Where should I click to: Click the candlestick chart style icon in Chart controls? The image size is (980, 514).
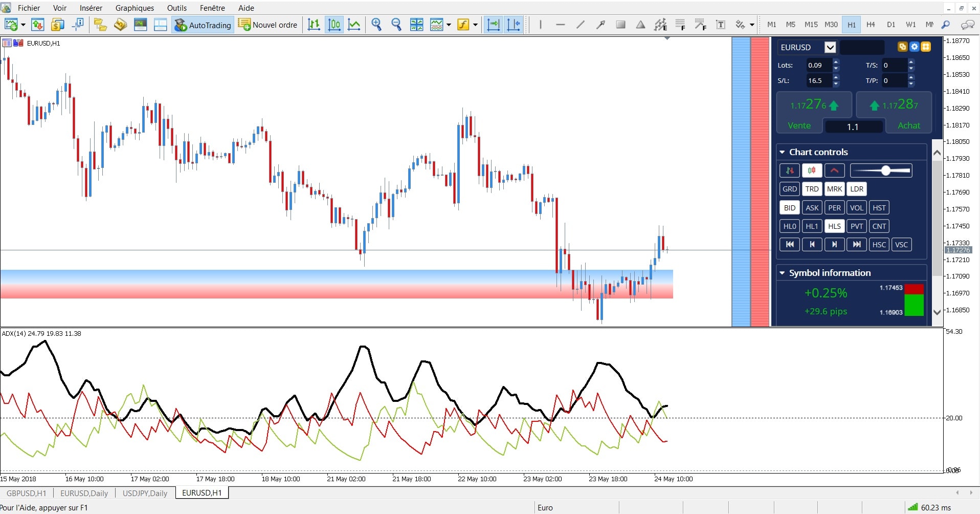tap(812, 170)
